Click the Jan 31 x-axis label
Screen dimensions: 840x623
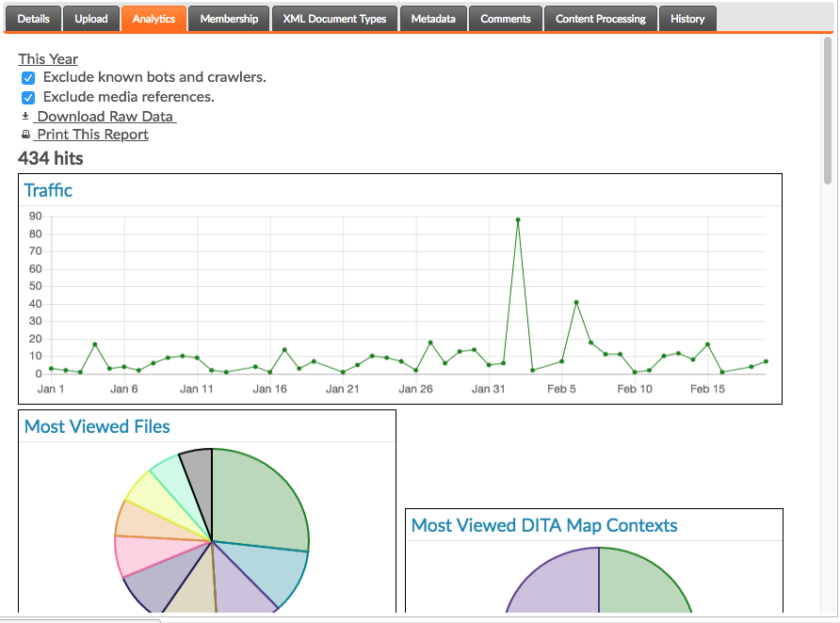pyautogui.click(x=488, y=389)
